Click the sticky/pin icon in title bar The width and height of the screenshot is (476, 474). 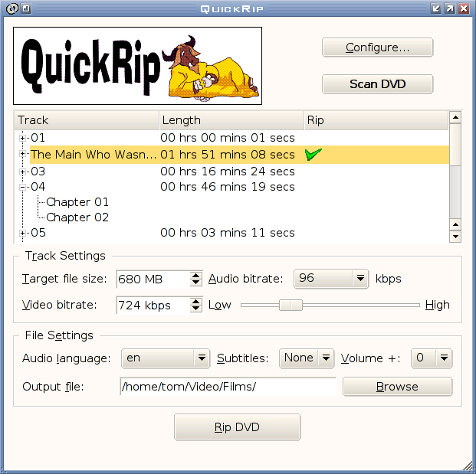tap(26, 8)
